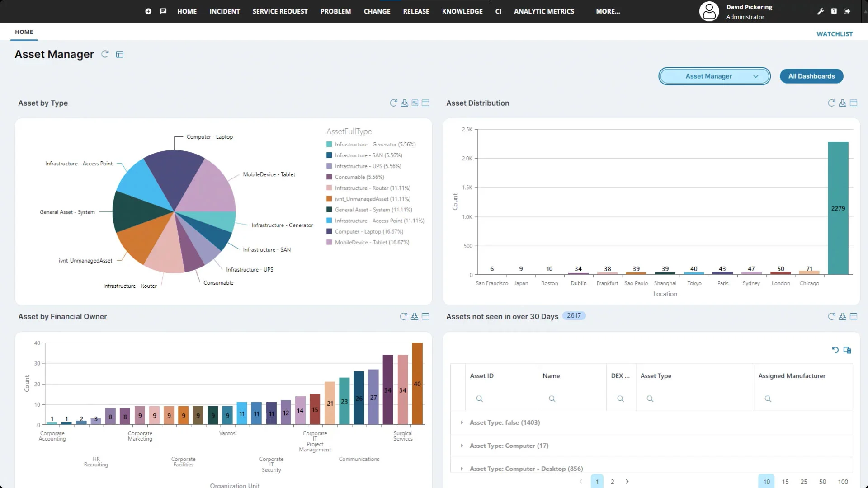Select page size 100 in pagination
868x488 pixels.
(x=843, y=481)
